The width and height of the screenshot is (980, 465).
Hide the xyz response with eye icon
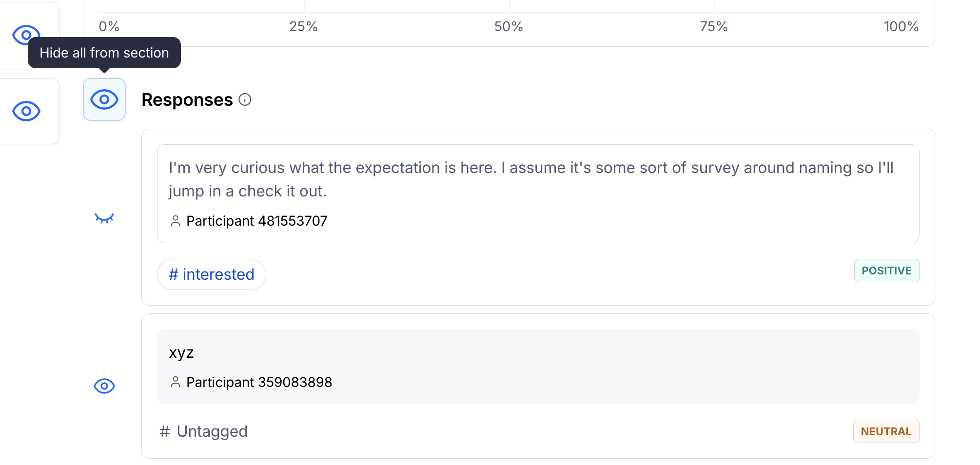(x=104, y=386)
